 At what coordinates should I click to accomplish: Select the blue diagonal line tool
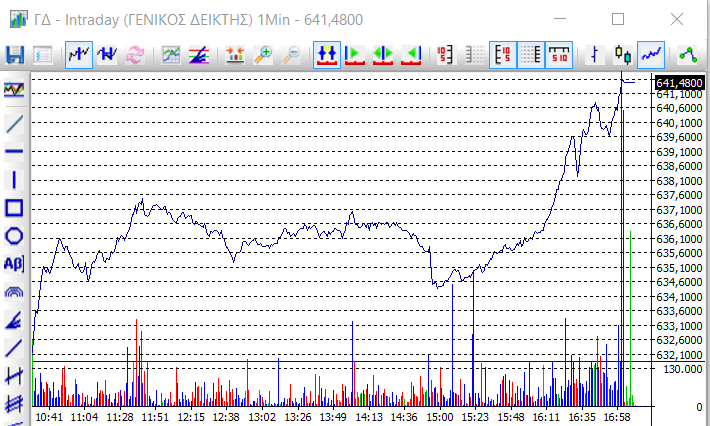pos(14,348)
